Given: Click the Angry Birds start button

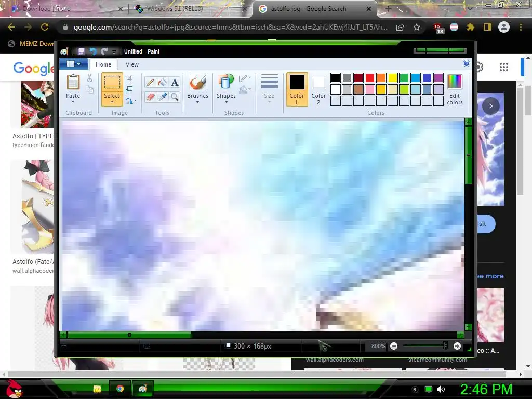Looking at the screenshot, I should 15,389.
